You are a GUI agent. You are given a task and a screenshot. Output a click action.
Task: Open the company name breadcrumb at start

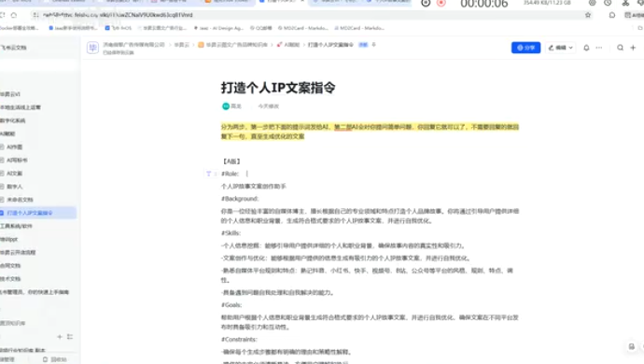[133, 45]
